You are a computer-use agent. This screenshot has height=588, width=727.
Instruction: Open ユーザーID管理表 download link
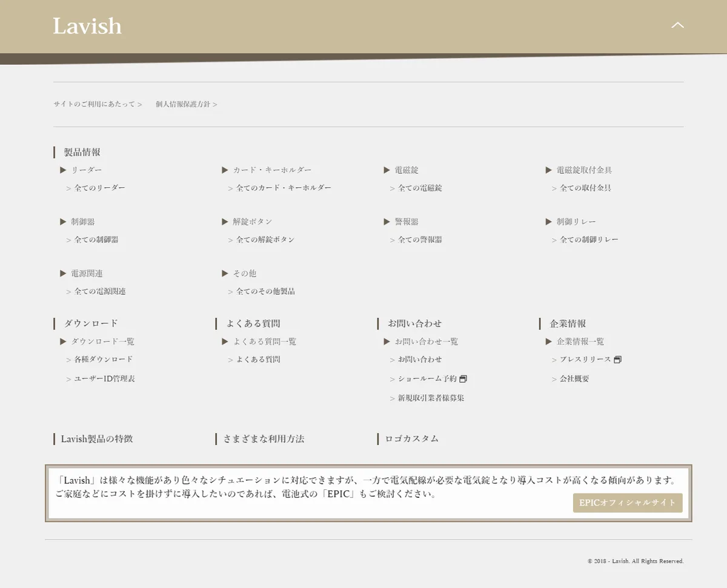104,378
